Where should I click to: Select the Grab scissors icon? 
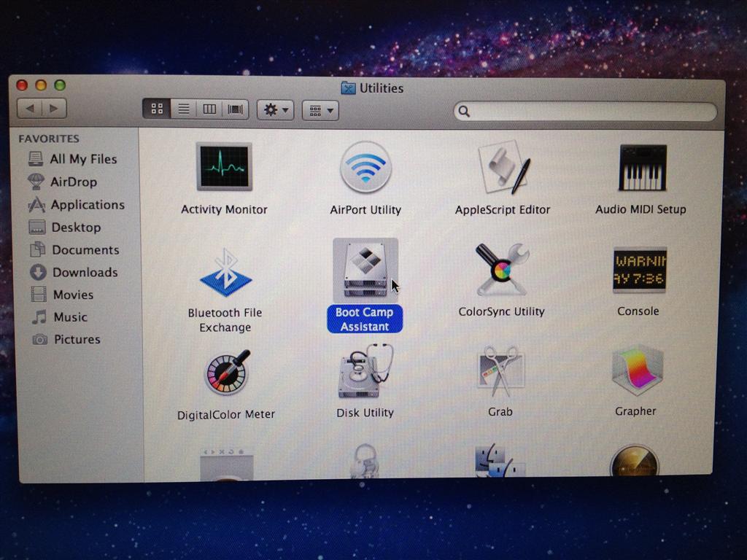click(x=500, y=371)
